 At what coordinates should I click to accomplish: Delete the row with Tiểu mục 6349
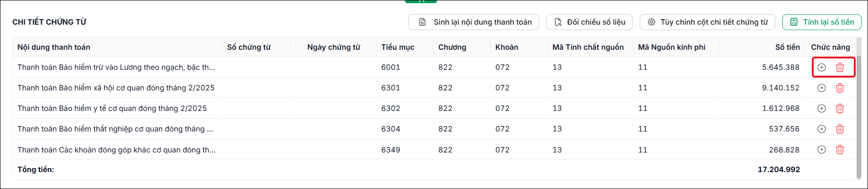point(840,150)
